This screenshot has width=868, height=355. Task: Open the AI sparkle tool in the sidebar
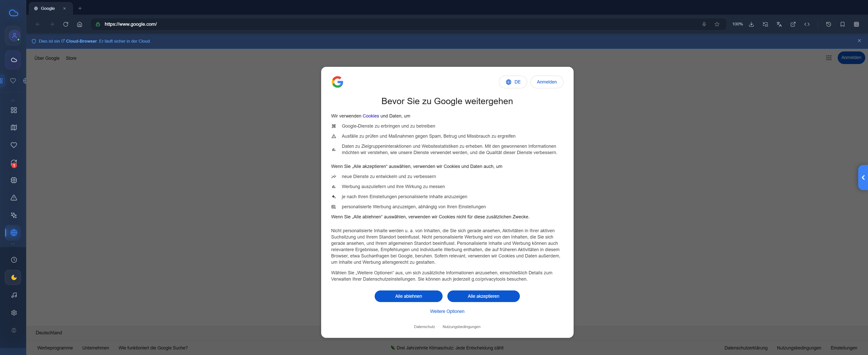pyautogui.click(x=14, y=215)
